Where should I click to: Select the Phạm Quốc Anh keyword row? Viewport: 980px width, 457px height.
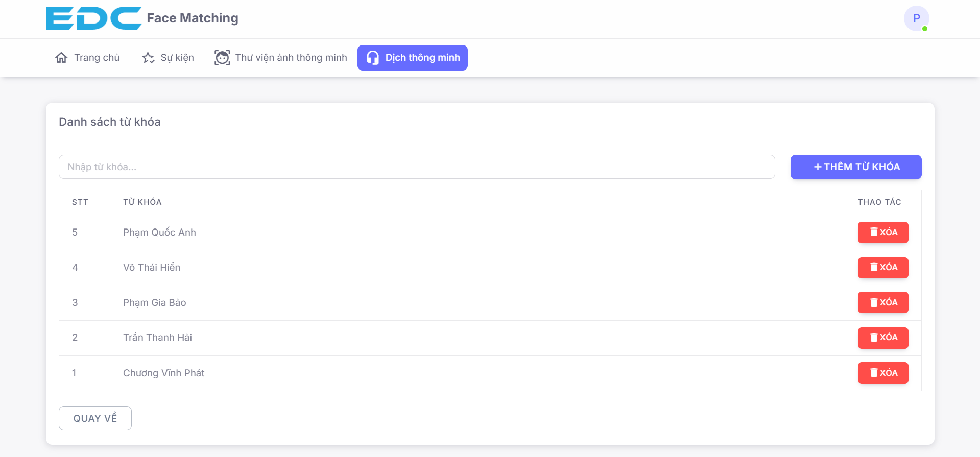point(490,233)
